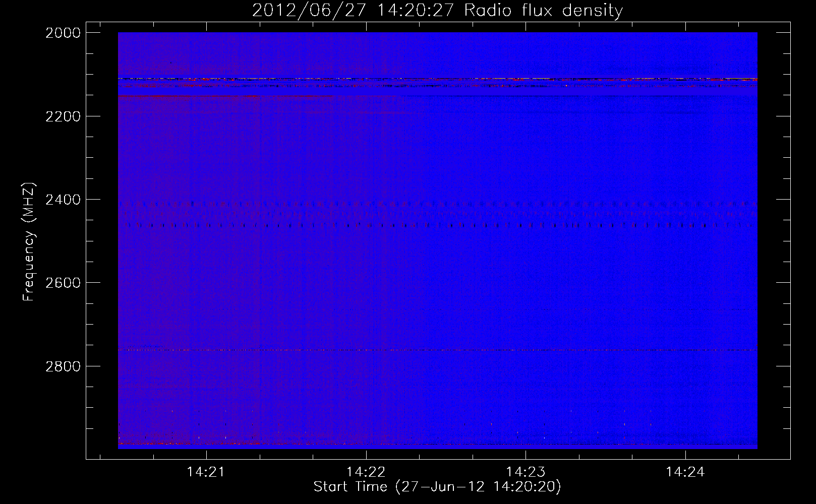Click the 14:23 time tick label

point(526,472)
